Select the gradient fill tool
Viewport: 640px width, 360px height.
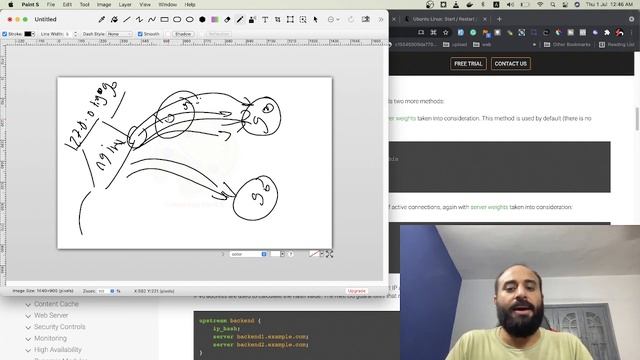(215, 19)
